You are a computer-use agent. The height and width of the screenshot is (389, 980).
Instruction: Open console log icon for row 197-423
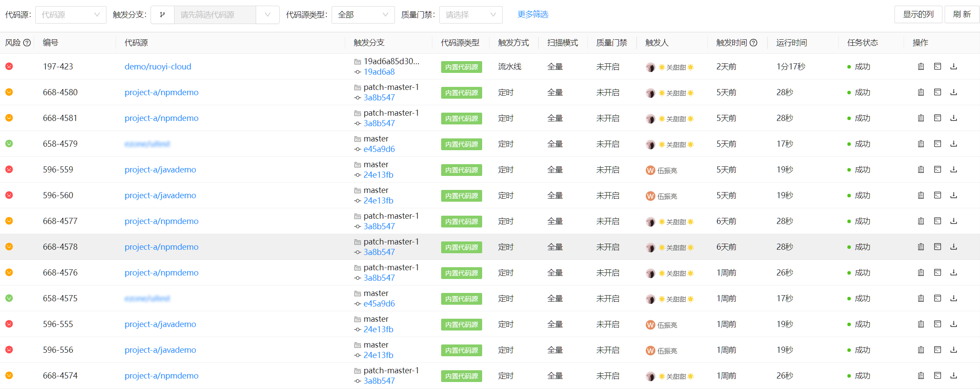(937, 66)
